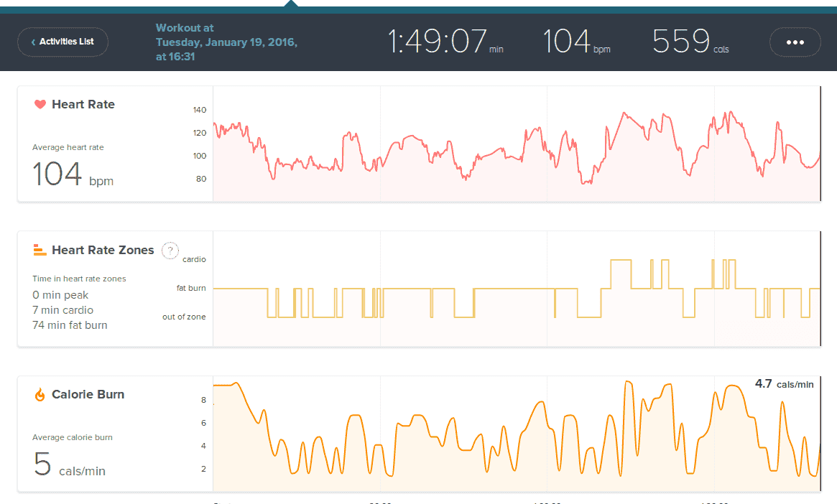Screen dimensions: 837x504
Task: Click the 74 min fat burn text
Action: coord(70,325)
